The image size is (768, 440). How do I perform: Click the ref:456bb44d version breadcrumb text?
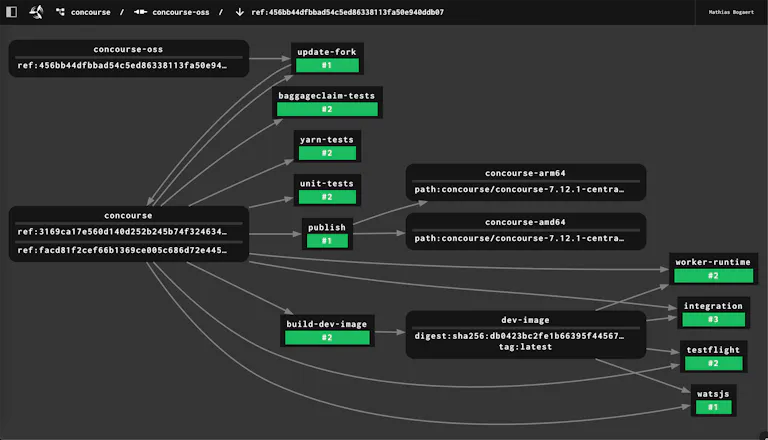click(348, 12)
